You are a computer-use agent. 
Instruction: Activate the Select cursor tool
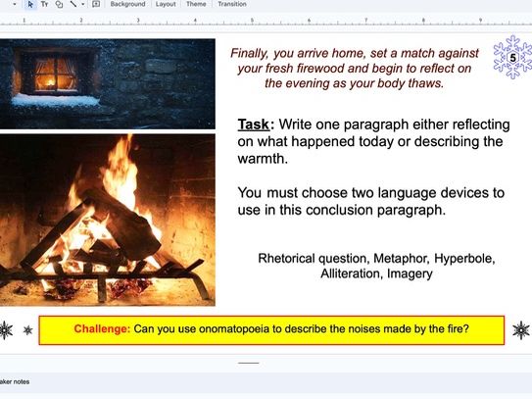point(30,5)
